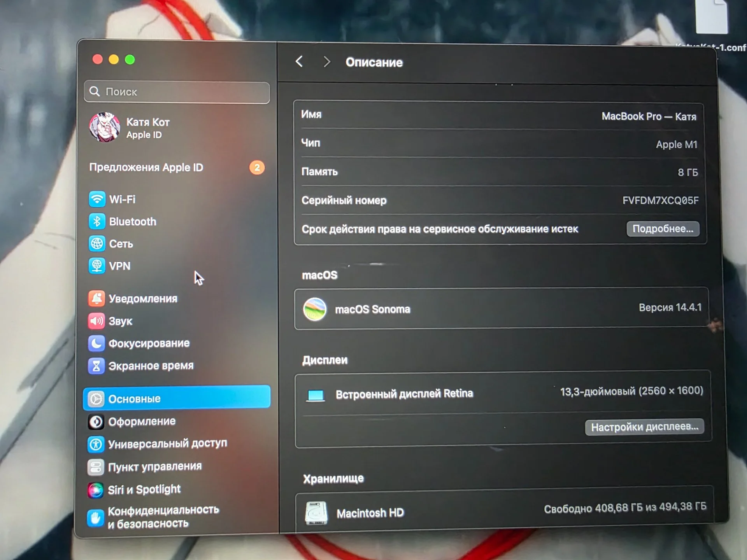
Task: Go back with the left chevron
Action: coord(299,61)
